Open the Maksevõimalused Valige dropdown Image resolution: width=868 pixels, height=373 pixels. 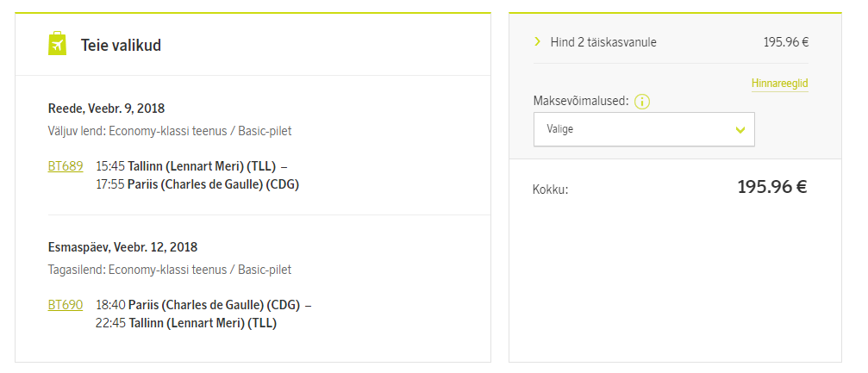tap(644, 129)
